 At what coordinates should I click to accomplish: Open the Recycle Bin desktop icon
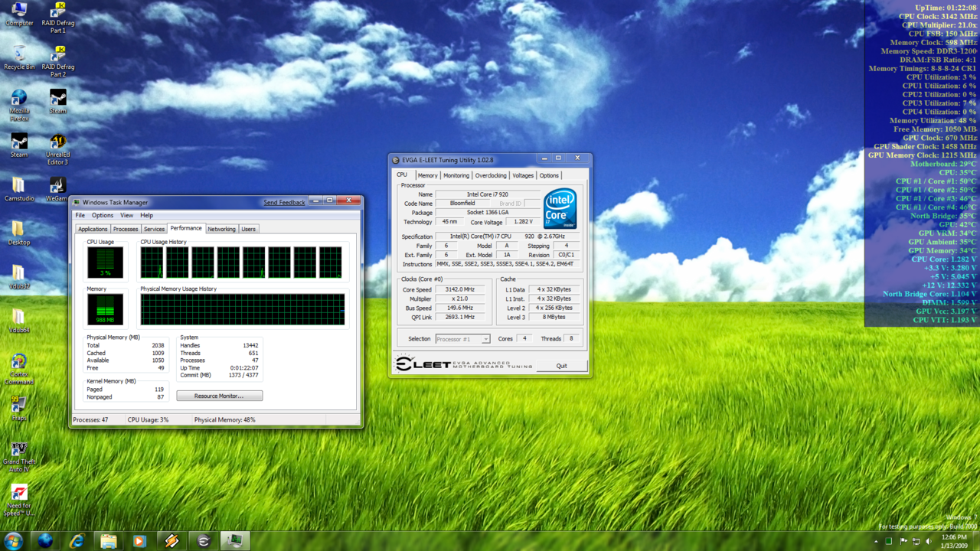tap(19, 58)
